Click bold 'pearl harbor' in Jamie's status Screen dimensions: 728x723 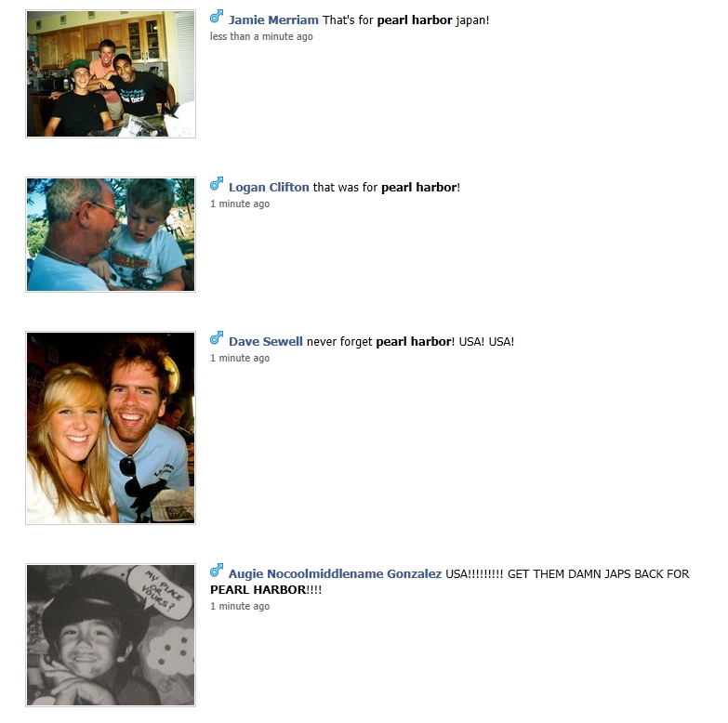click(x=415, y=20)
